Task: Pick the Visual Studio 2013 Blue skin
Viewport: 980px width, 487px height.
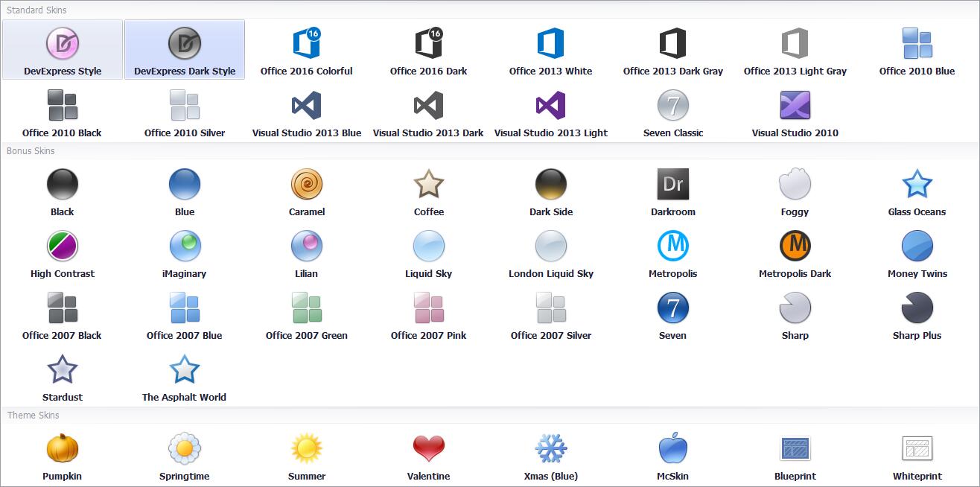Action: 306,105
